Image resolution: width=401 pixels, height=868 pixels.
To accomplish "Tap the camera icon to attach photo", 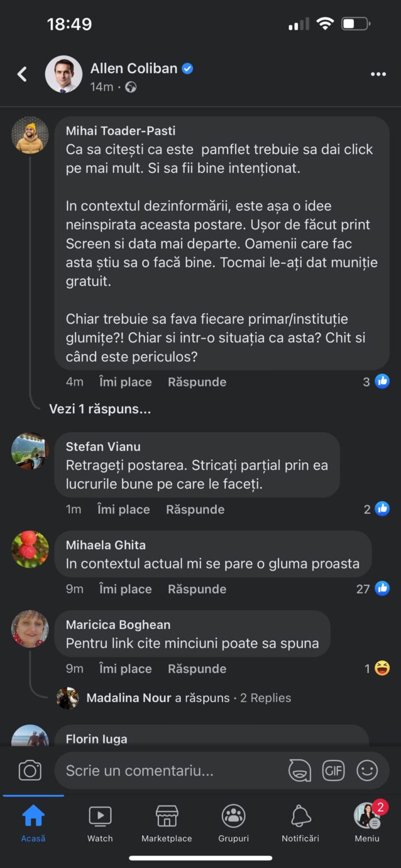I will tap(30, 770).
